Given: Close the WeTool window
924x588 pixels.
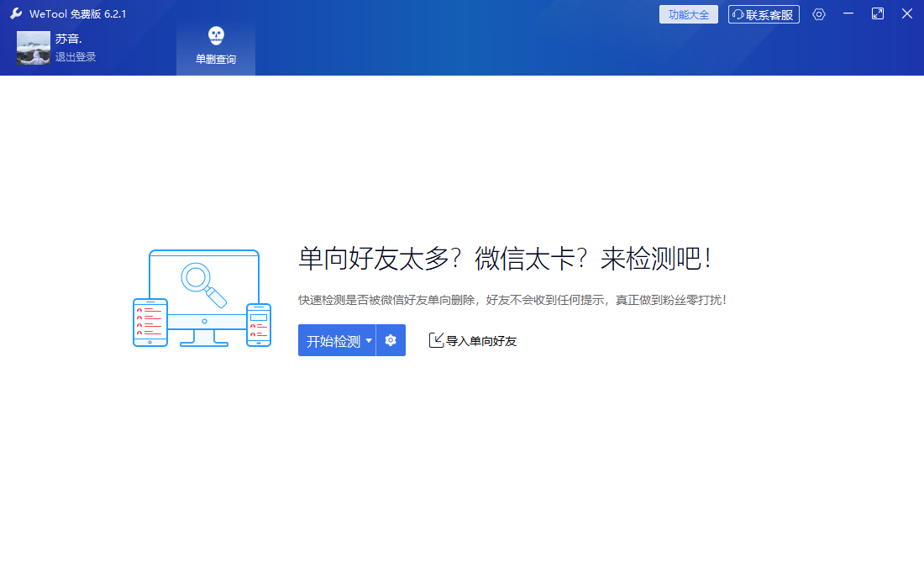Looking at the screenshot, I should (907, 14).
